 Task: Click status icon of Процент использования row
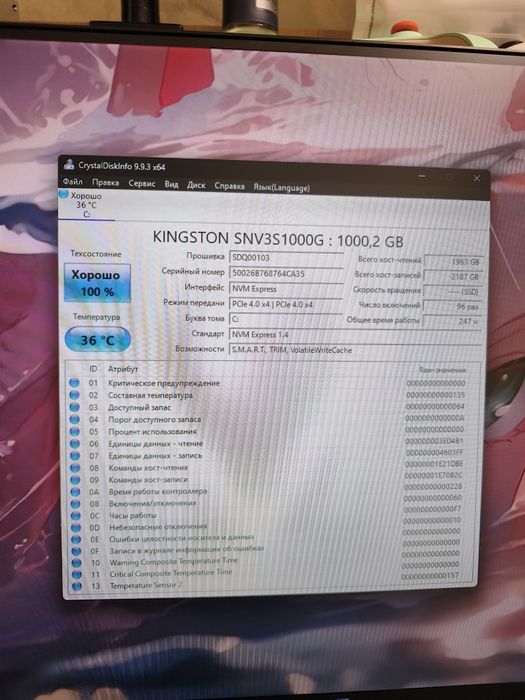point(75,431)
